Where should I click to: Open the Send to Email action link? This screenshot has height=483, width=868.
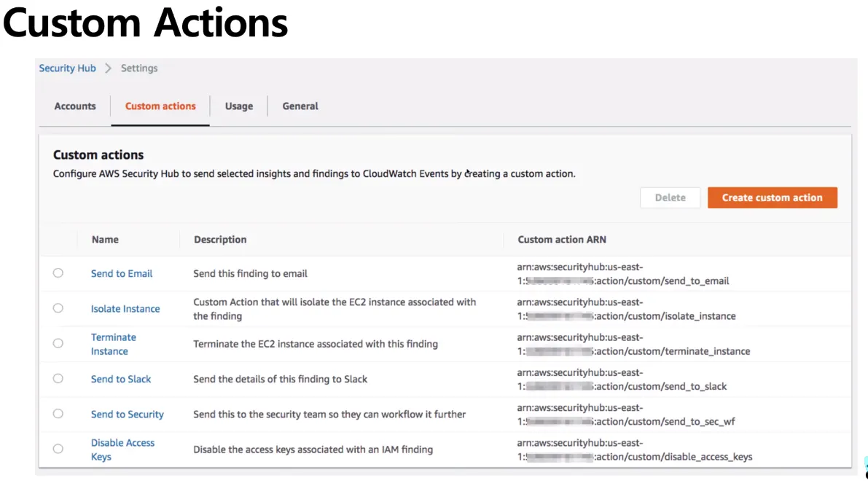(x=122, y=274)
